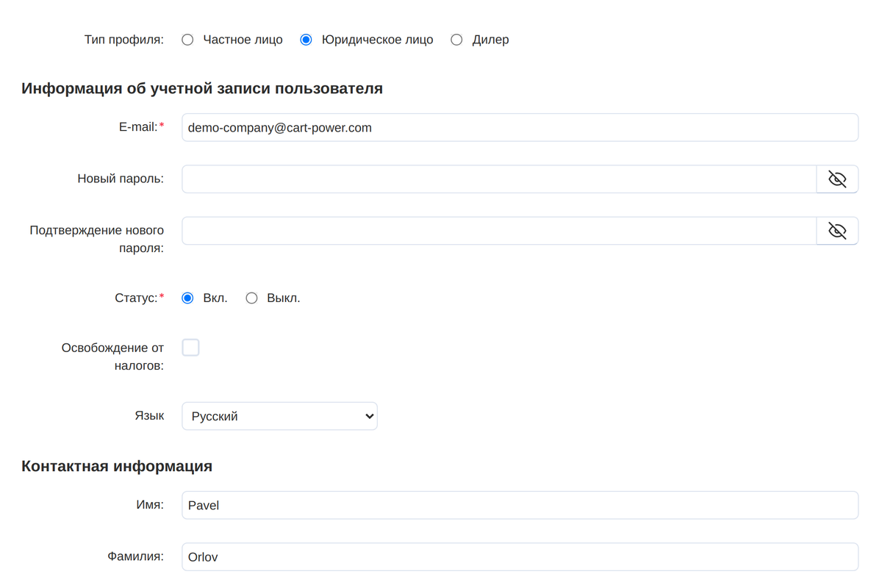
Task: Focus the Новый пароль input
Action: [x=499, y=179]
